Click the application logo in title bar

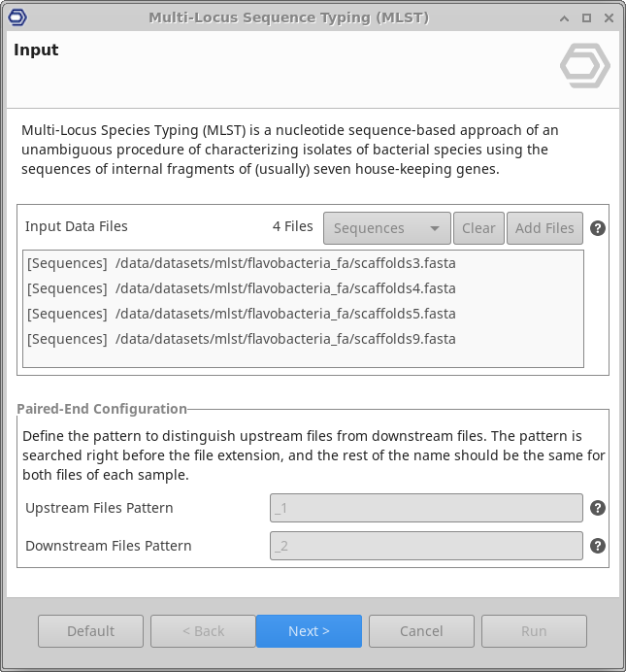(16, 17)
